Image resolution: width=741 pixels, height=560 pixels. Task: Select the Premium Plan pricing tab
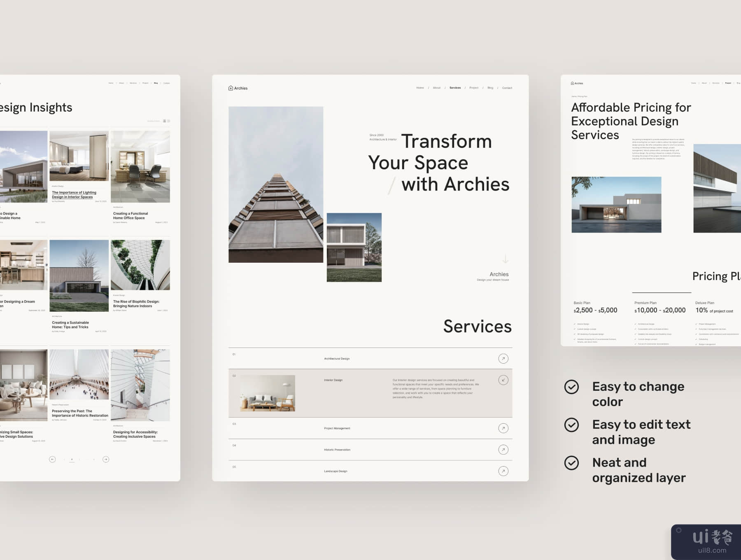(645, 303)
